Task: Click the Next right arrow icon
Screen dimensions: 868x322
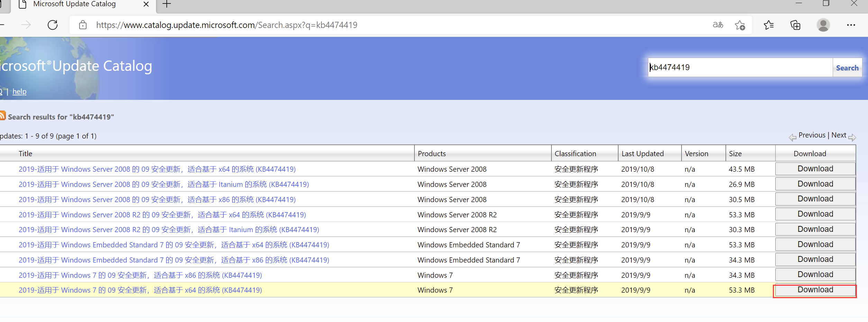Action: (x=852, y=138)
